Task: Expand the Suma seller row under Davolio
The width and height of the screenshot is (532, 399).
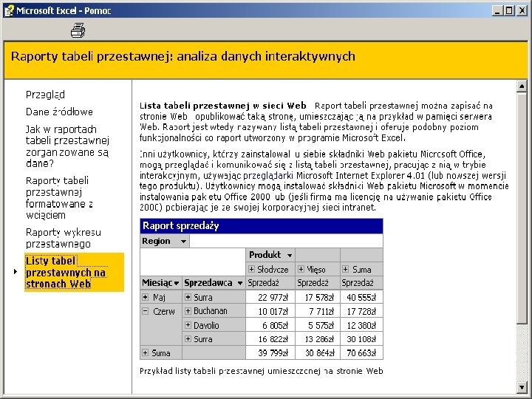Action: click(x=188, y=338)
